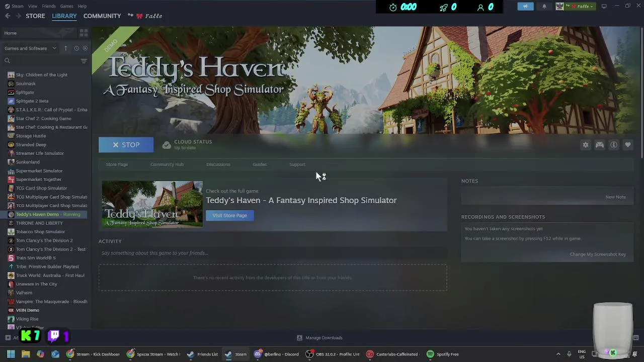Image resolution: width=644 pixels, height=362 pixels.
Task: Expand the Games and Software dropdown
Action: pos(30,48)
